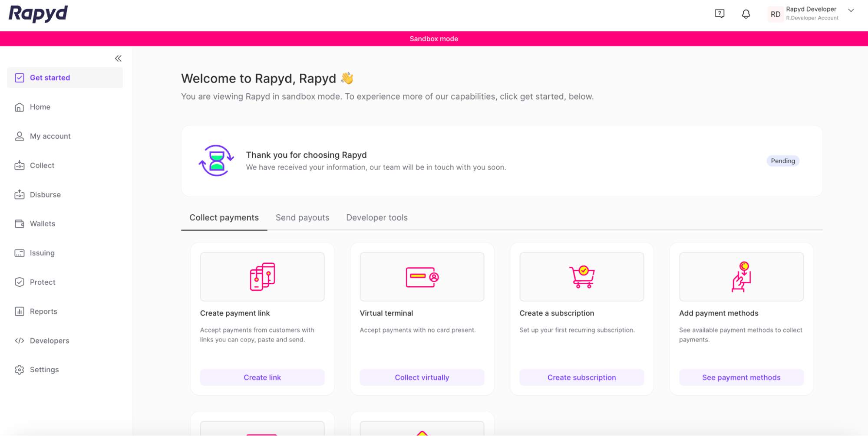The image size is (868, 436).
Task: Open the Collect section in the sidebar
Action: 42,165
